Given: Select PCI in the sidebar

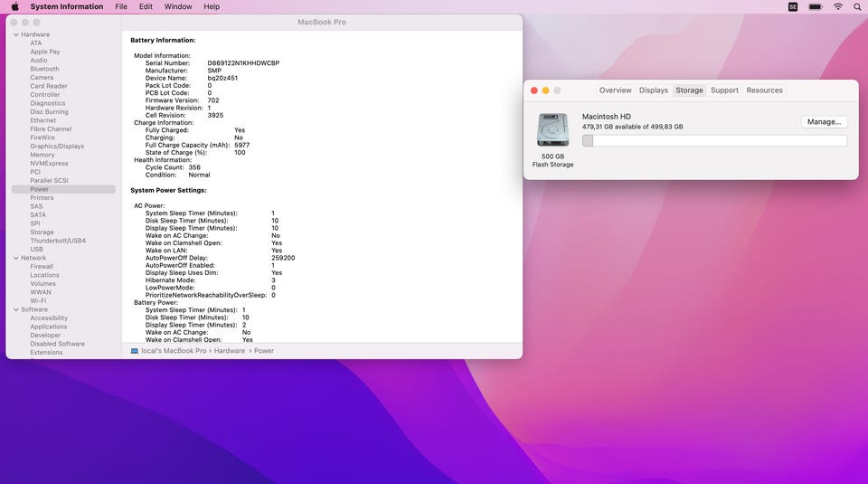Looking at the screenshot, I should point(35,172).
